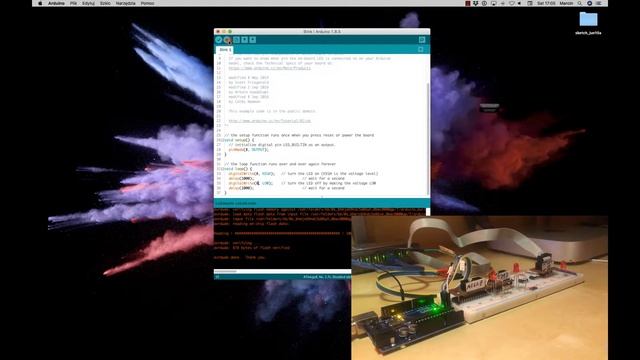Viewport: 640px width, 360px height.
Task: Follow the arduino.cc Main/Products link in comments
Action: [x=269, y=68]
